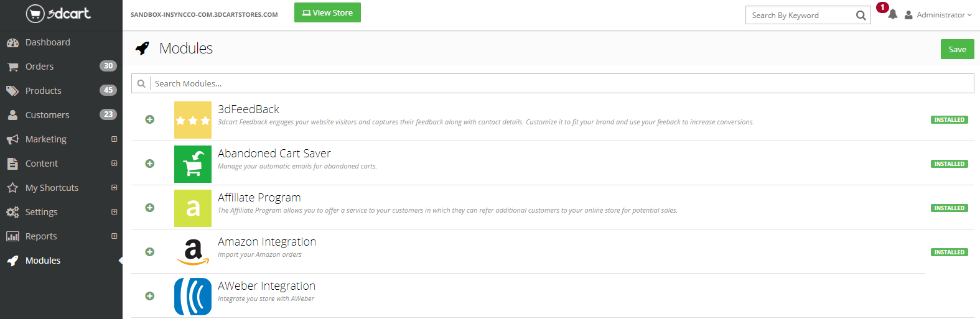Click the Amazon Integration logo icon
This screenshot has width=980, height=319.
pyautogui.click(x=192, y=252)
